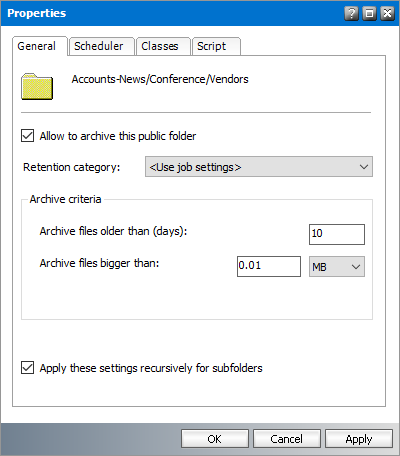Click the maximize window icon
Image resolution: width=400 pixels, height=456 pixels.
[369, 14]
